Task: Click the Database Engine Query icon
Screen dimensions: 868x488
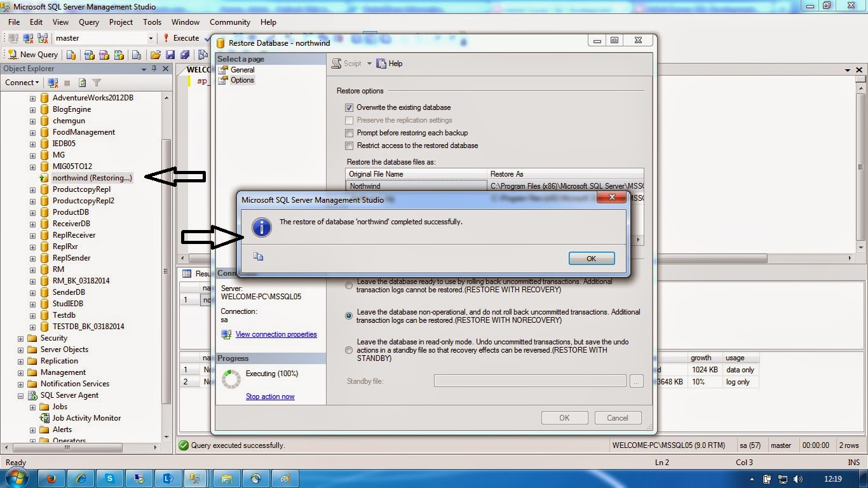Action: [x=71, y=55]
